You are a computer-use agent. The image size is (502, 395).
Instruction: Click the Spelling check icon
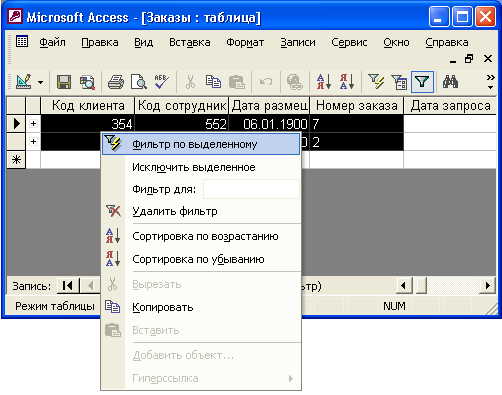tap(162, 82)
